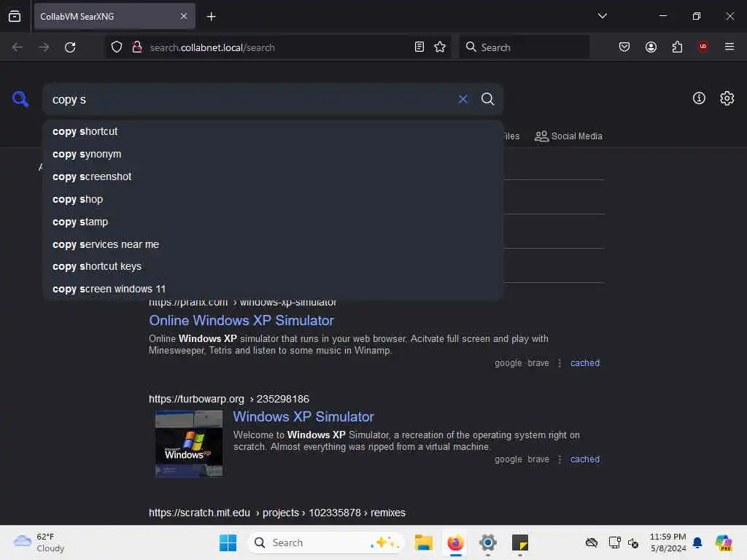Open the SearXNG about info icon

[698, 98]
